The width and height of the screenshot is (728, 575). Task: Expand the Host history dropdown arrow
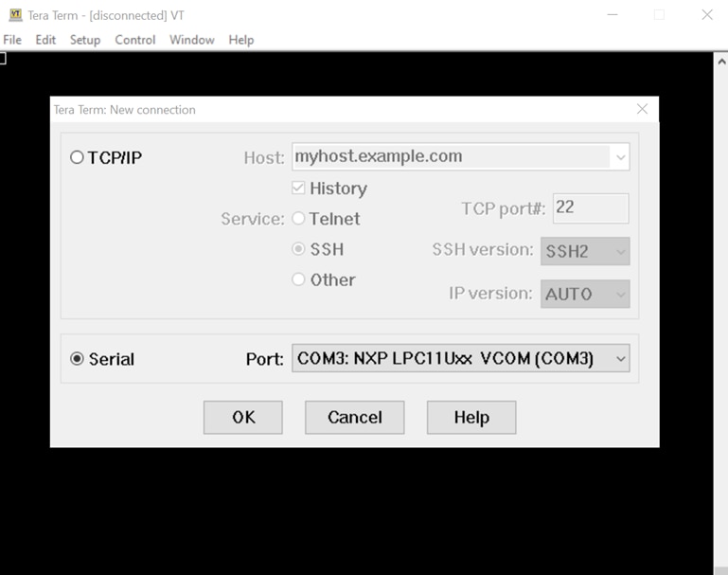coord(621,157)
